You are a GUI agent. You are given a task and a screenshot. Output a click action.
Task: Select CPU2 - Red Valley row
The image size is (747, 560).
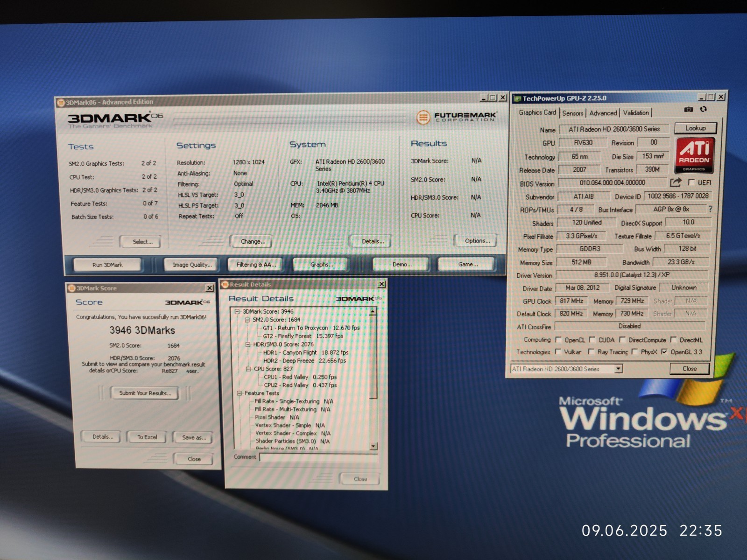(300, 385)
